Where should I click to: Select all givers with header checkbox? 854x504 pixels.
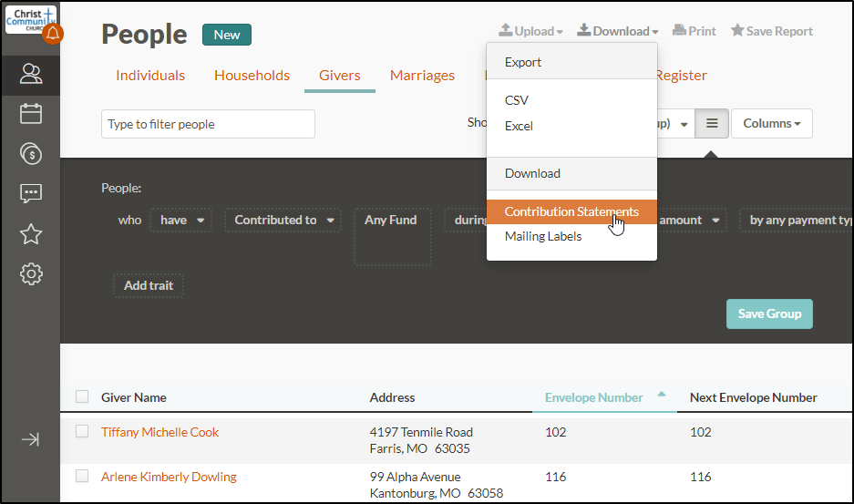(x=82, y=396)
